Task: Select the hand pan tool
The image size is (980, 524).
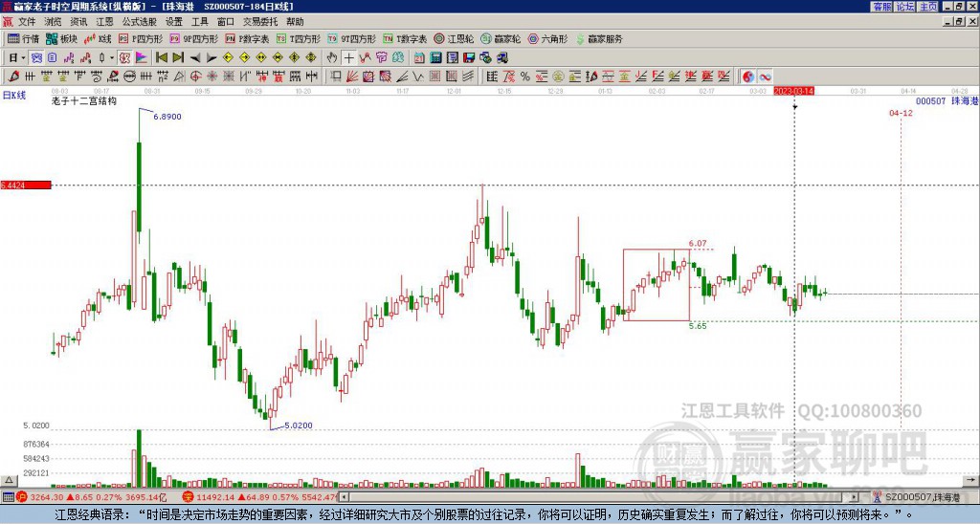Action: pos(332,58)
